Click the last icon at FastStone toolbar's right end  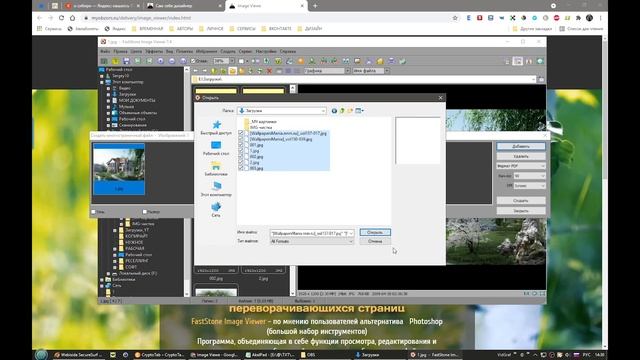click(x=540, y=61)
